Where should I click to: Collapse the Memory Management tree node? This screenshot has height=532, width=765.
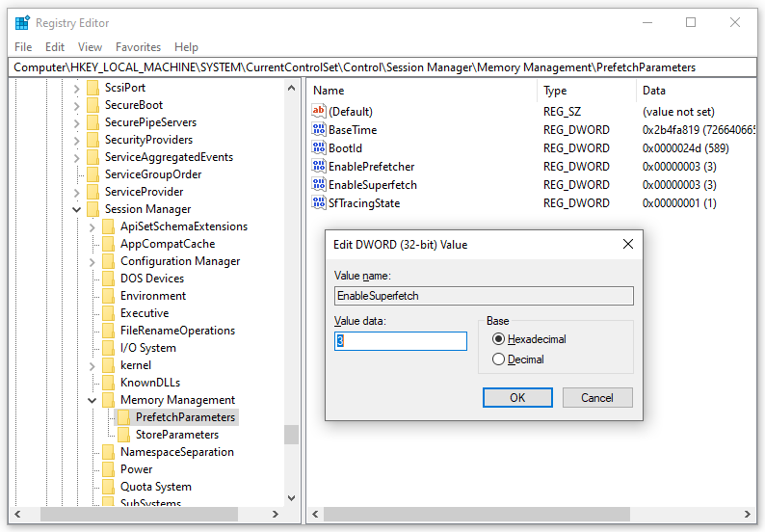[x=92, y=400]
